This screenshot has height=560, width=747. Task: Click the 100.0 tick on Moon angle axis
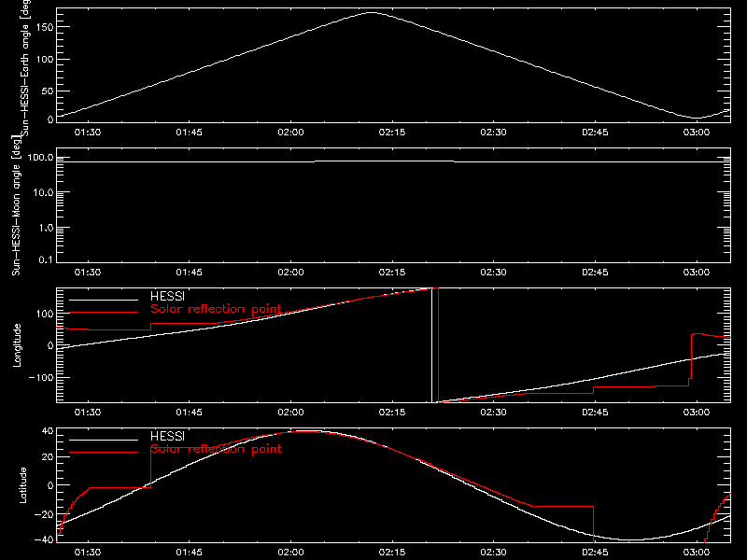pyautogui.click(x=41, y=158)
